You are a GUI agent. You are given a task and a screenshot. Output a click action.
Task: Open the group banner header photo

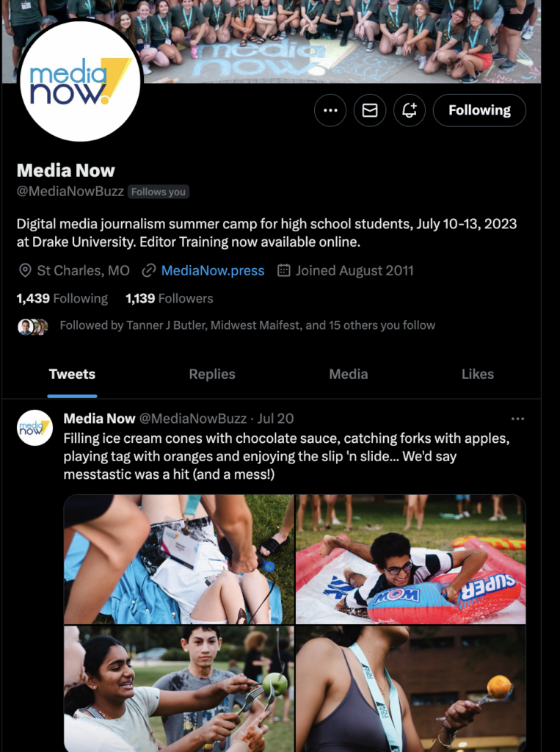click(x=272, y=42)
